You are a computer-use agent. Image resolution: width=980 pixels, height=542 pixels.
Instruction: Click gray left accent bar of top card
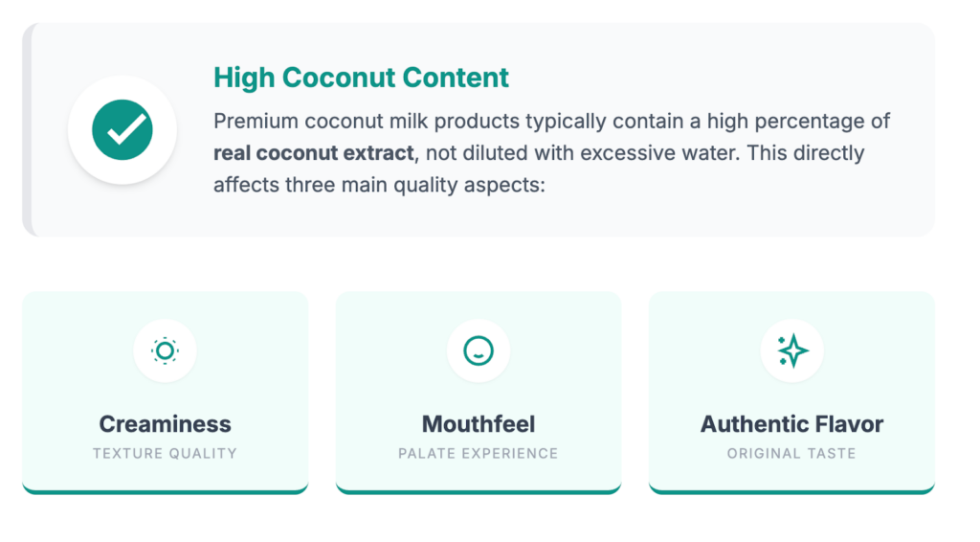click(x=27, y=129)
